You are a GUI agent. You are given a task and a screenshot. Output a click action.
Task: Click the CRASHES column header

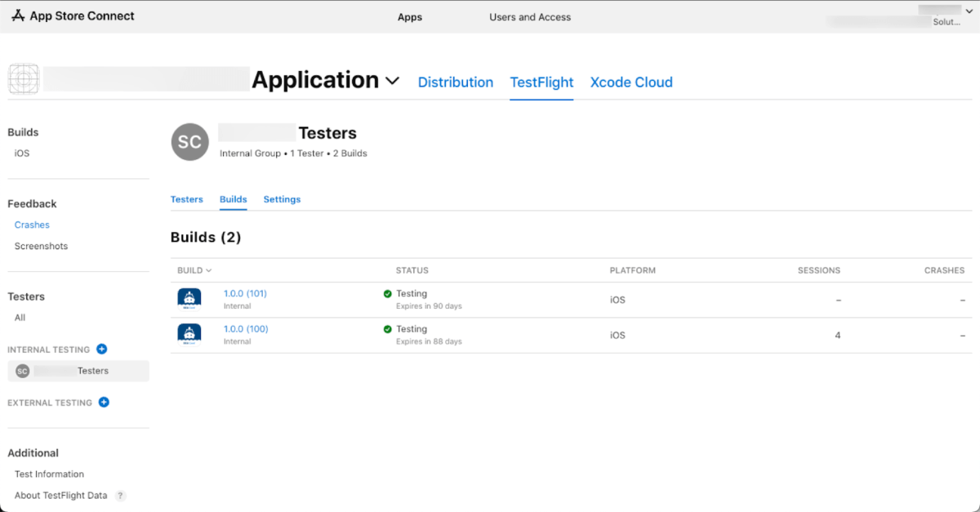click(944, 270)
